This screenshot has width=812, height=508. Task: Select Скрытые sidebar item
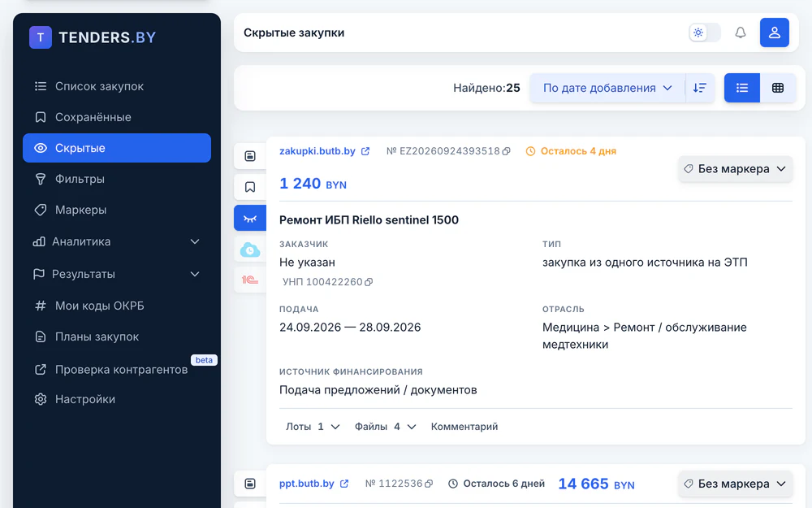click(116, 148)
